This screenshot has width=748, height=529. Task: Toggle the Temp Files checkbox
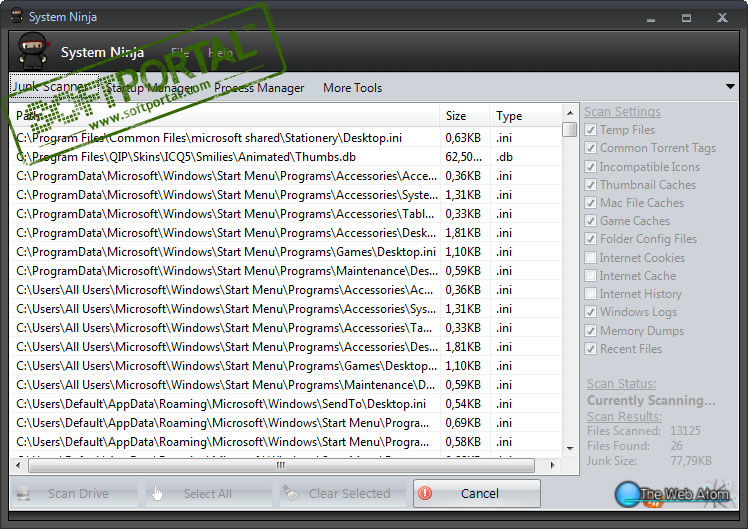(x=591, y=130)
